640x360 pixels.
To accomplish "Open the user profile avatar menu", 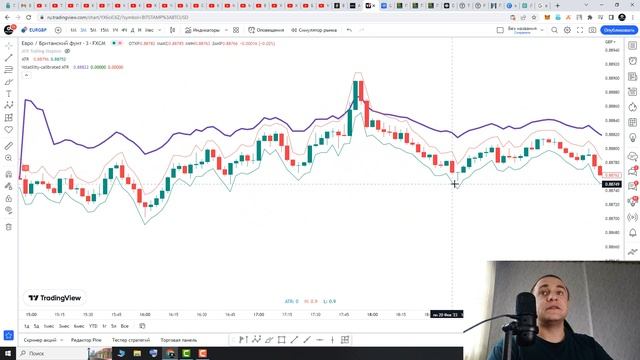I will 9,29.
